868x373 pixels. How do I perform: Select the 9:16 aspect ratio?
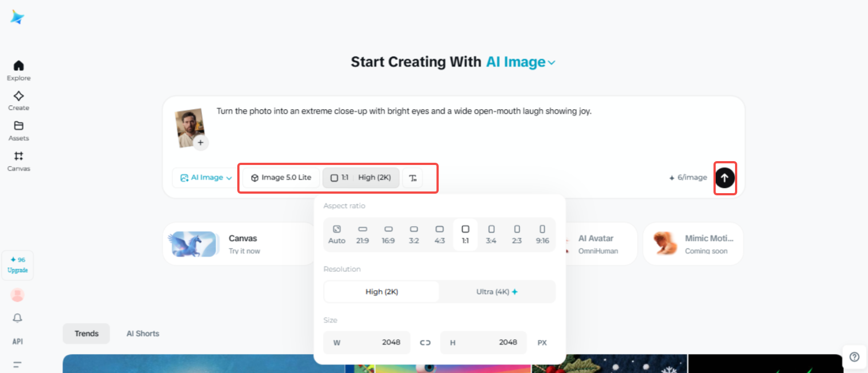542,235
